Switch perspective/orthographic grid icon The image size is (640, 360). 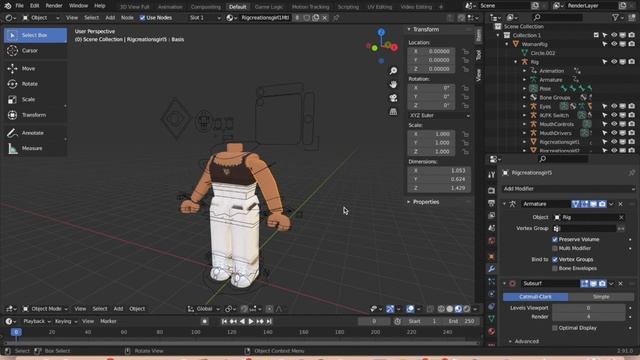tap(393, 111)
